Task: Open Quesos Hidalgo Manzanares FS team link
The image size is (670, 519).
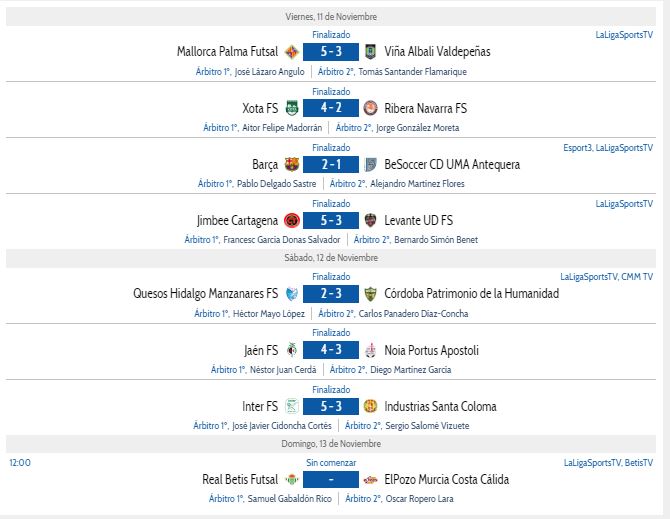Action: click(x=206, y=294)
